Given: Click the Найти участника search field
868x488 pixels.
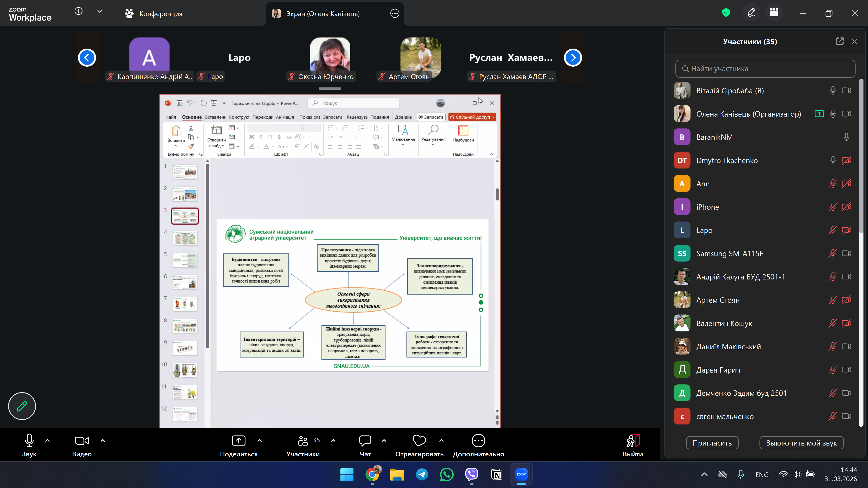Looking at the screenshot, I should point(765,69).
